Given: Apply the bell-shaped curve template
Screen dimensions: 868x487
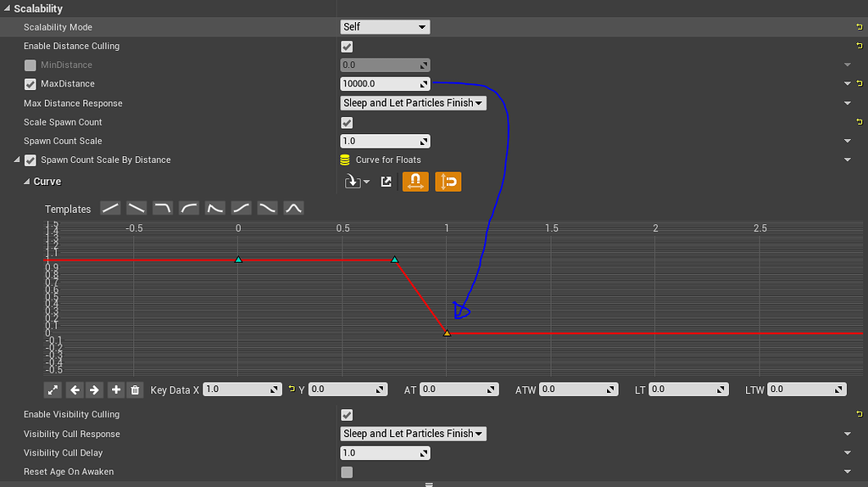Looking at the screenshot, I should click(x=293, y=208).
